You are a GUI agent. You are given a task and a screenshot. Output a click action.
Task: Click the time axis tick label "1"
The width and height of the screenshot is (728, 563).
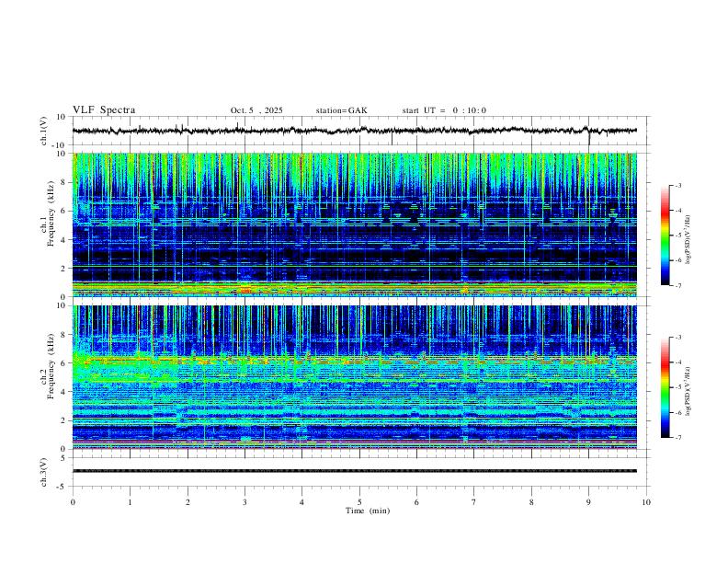pos(130,502)
